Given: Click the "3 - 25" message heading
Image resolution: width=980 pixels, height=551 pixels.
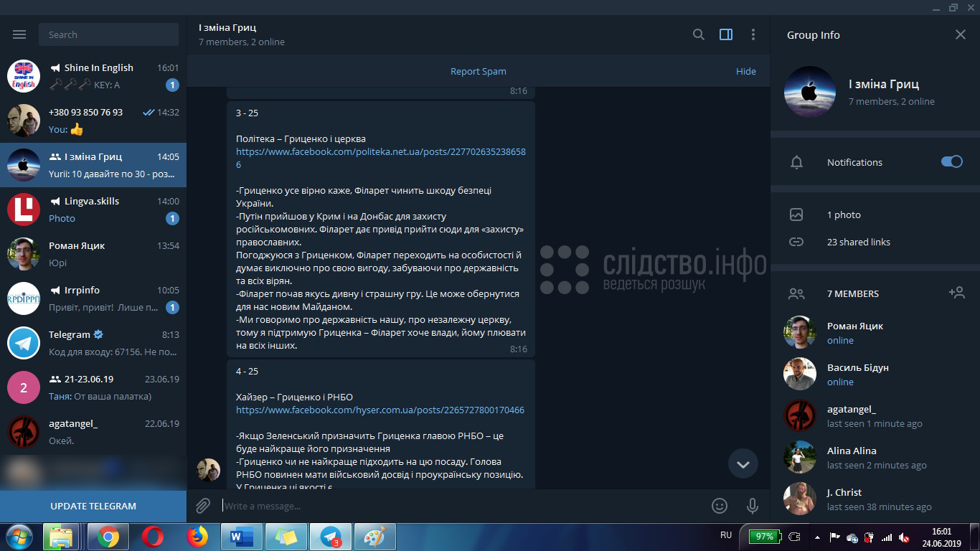Looking at the screenshot, I should click(247, 113).
